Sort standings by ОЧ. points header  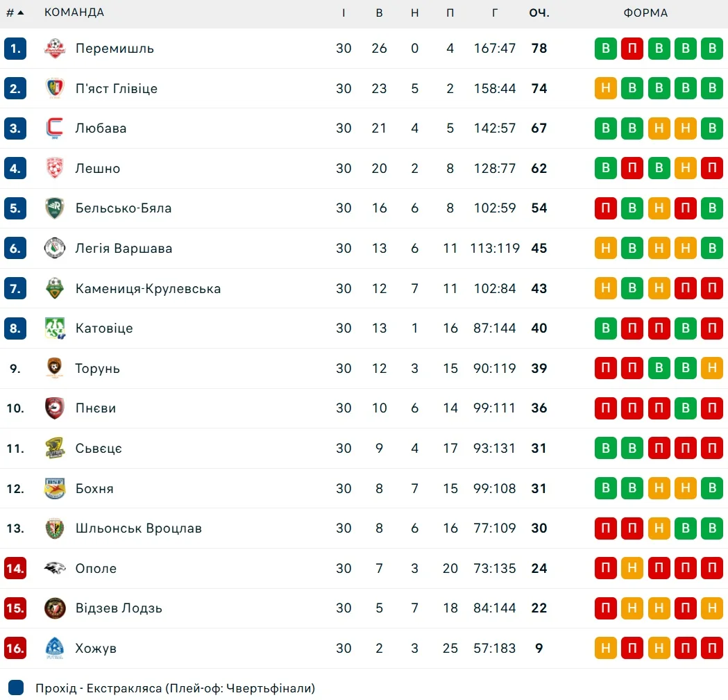point(539,12)
